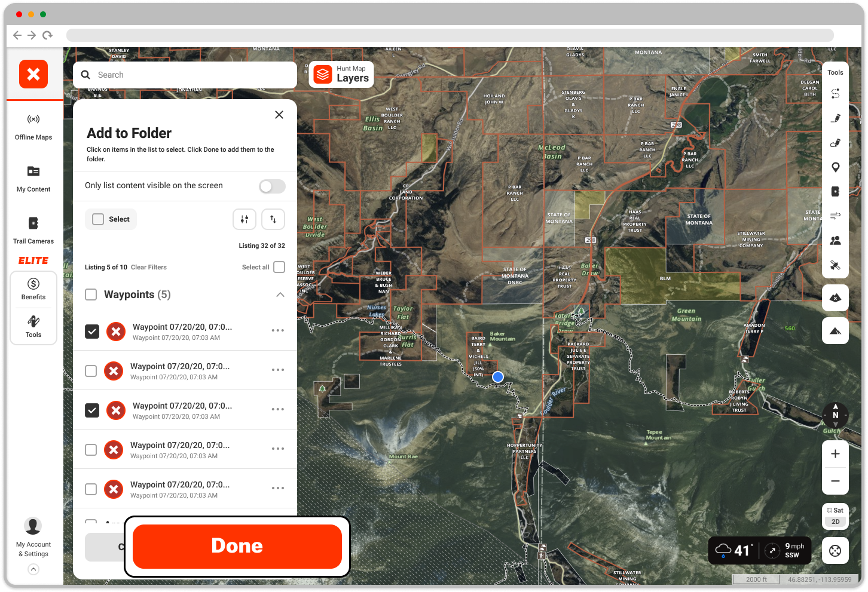Open Offline Maps
868x592 pixels.
coord(33,127)
